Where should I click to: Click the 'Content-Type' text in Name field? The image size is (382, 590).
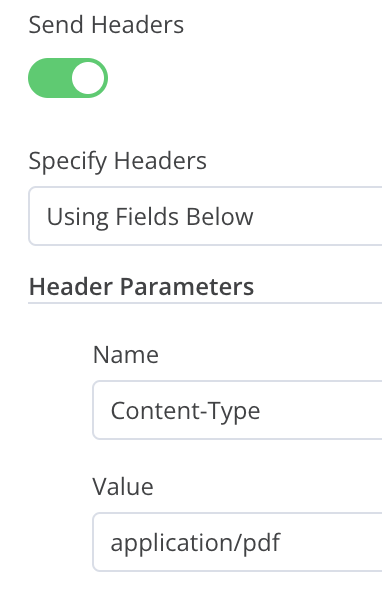(185, 411)
